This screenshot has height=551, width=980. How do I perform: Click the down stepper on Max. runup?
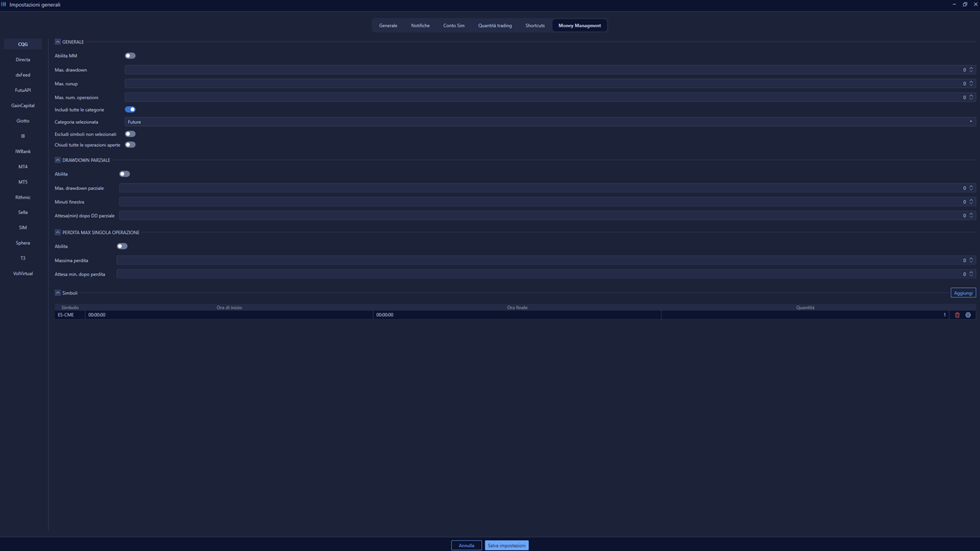tap(972, 85)
